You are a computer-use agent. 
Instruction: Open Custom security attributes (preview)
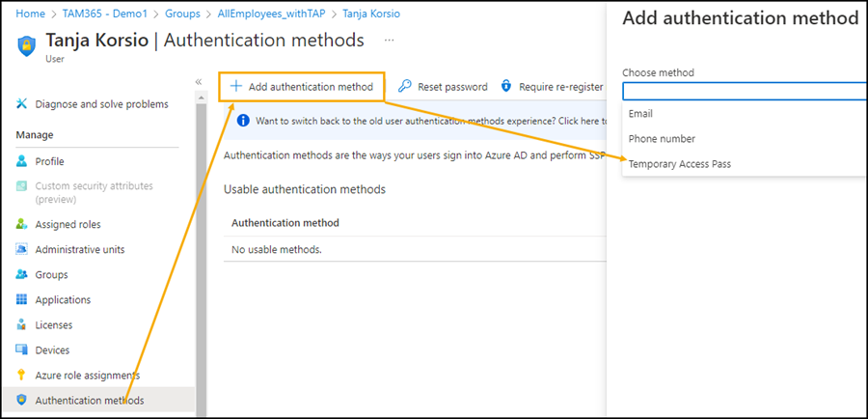coord(95,192)
